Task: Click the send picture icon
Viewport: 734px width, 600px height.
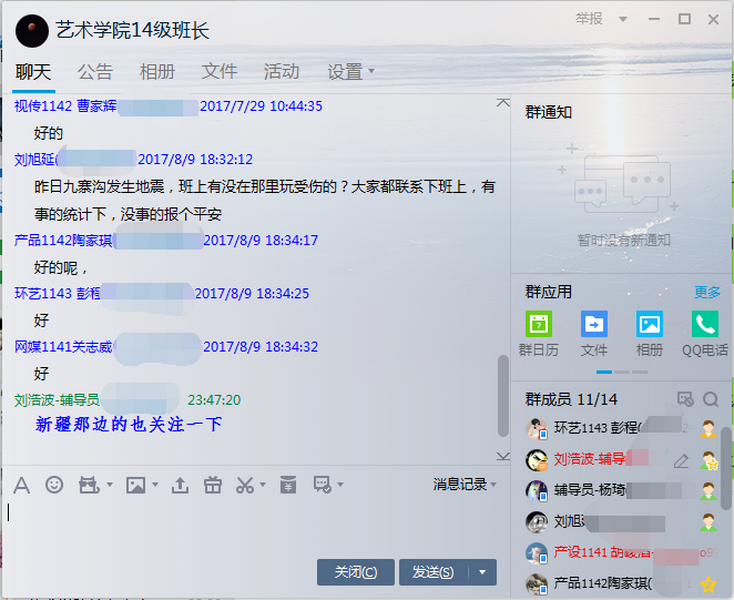Action: click(136, 485)
